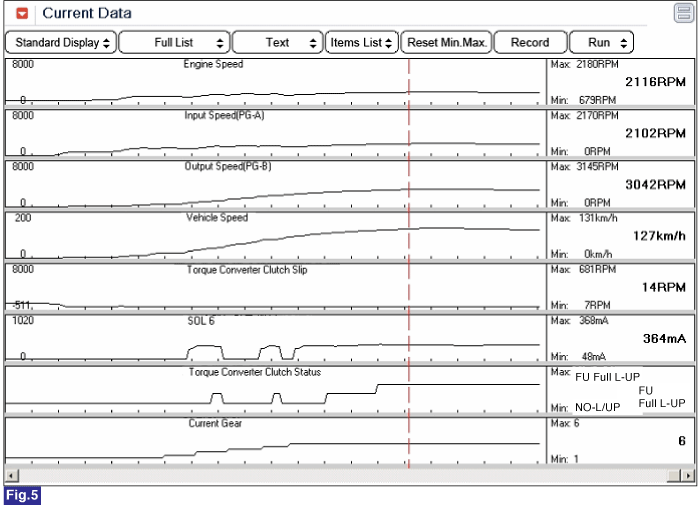Screen dimensions: 700x505
Task: Click the Reset Min.Max. button
Action: [446, 42]
